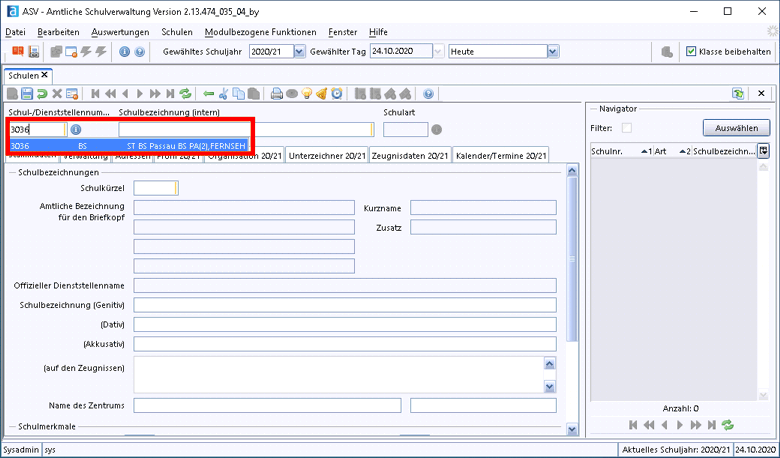The width and height of the screenshot is (780, 458).
Task: Click the (Dativ) input field
Action: (x=345, y=324)
